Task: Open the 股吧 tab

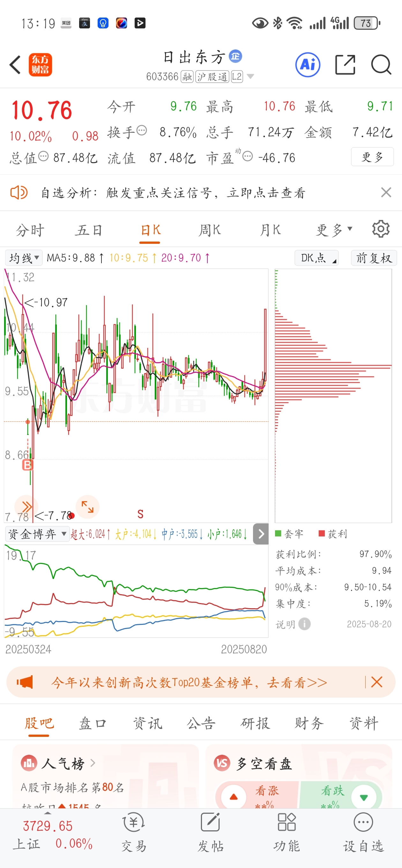Action: [39, 723]
